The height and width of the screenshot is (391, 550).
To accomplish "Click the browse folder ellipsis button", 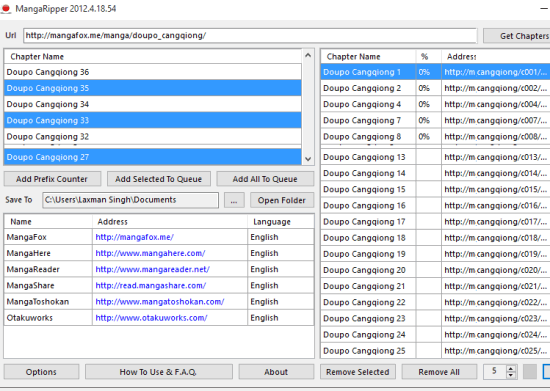I will pyautogui.click(x=234, y=200).
